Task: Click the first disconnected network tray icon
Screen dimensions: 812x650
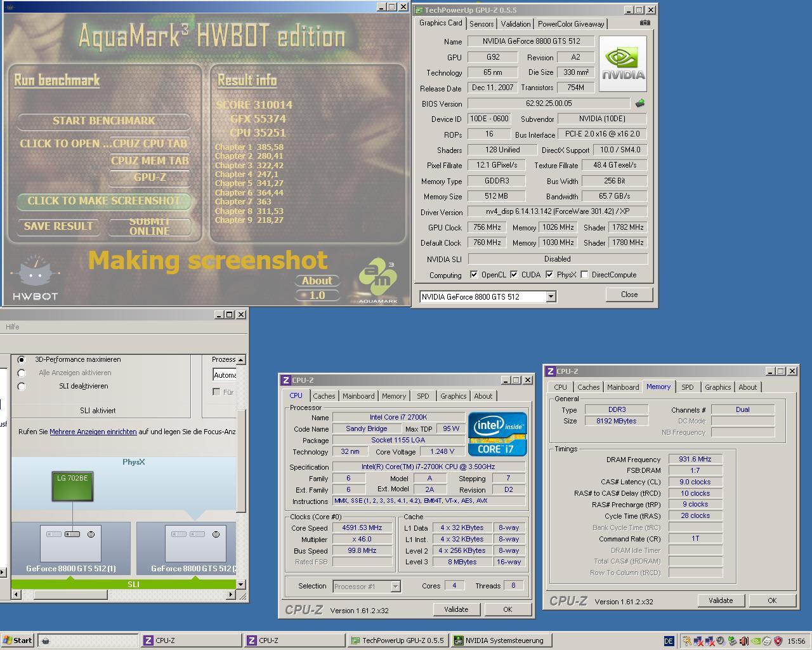Action: click(698, 641)
